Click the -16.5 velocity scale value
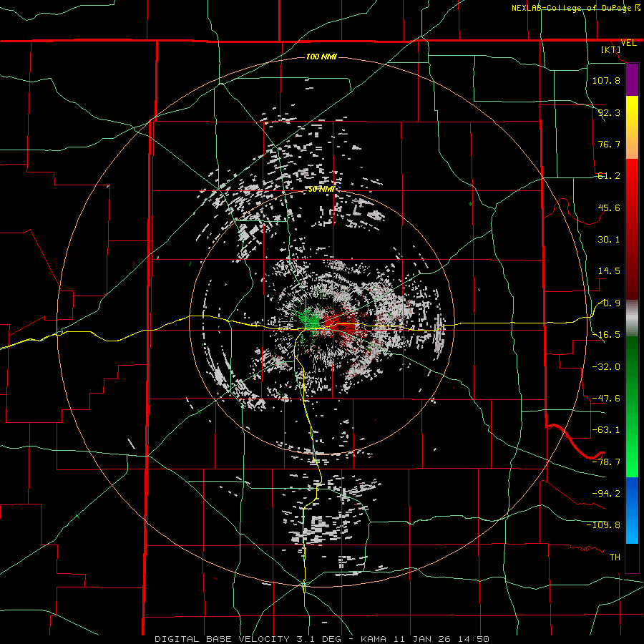The image size is (644, 644). coord(606,335)
